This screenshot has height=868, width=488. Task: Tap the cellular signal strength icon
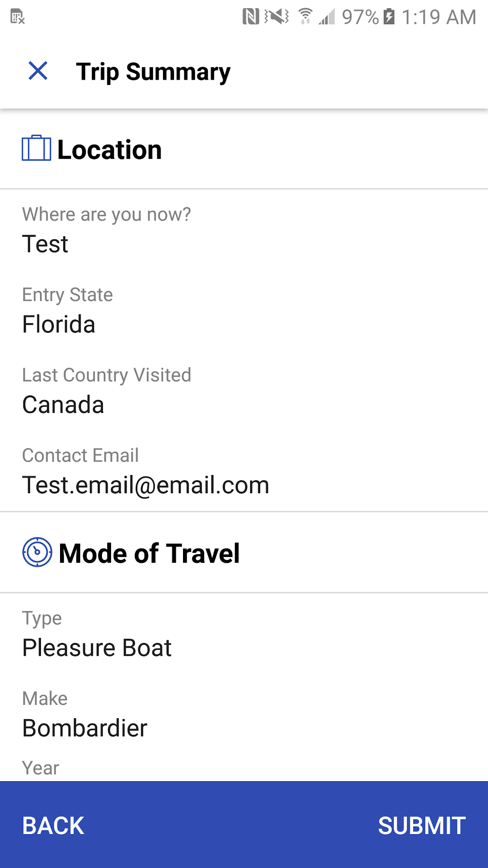327,17
